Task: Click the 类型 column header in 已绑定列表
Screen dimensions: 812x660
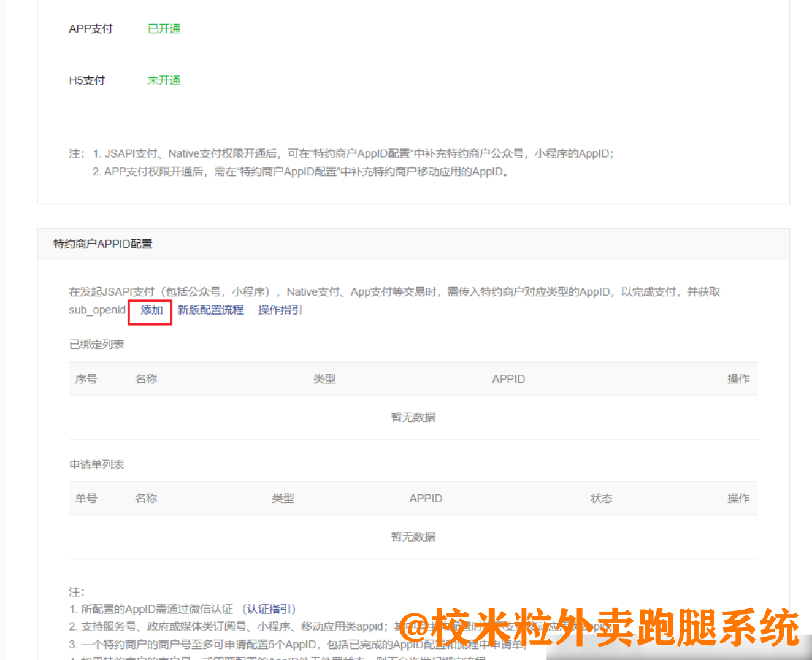Action: [325, 378]
